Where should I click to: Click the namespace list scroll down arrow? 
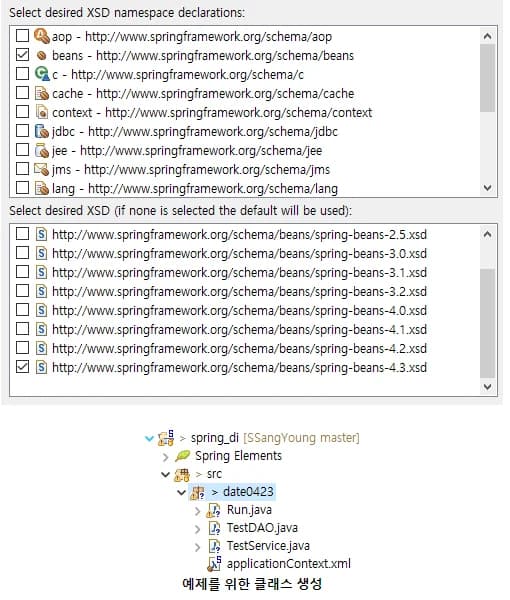pyautogui.click(x=487, y=188)
